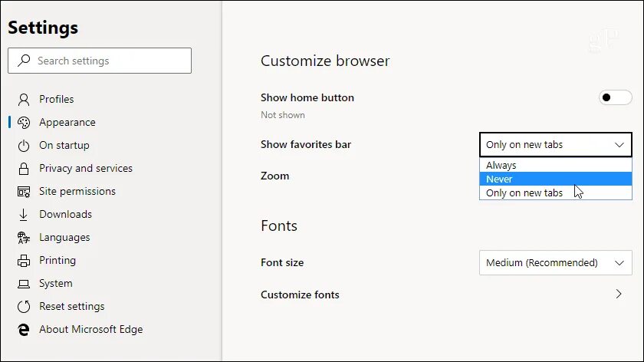Click the System laptop icon
Viewport: 644px width, 362px height.
click(24, 284)
